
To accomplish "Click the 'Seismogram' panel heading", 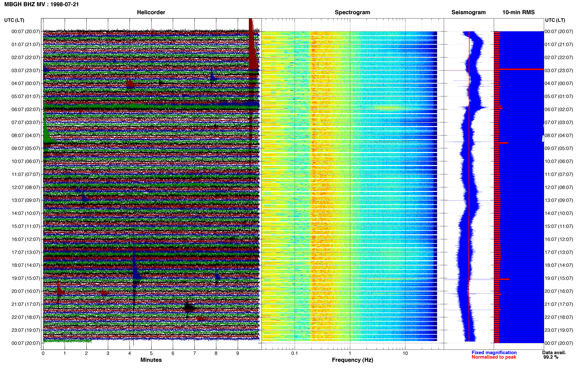I will [x=468, y=12].
